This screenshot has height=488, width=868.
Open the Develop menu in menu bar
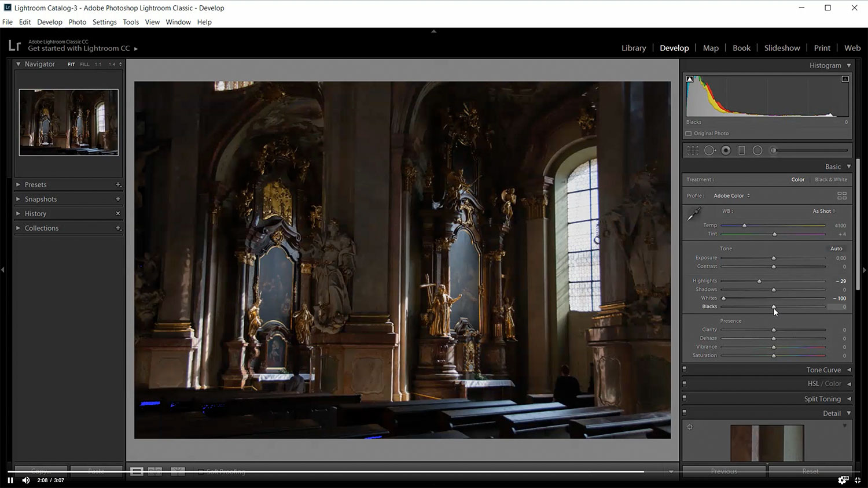point(50,22)
